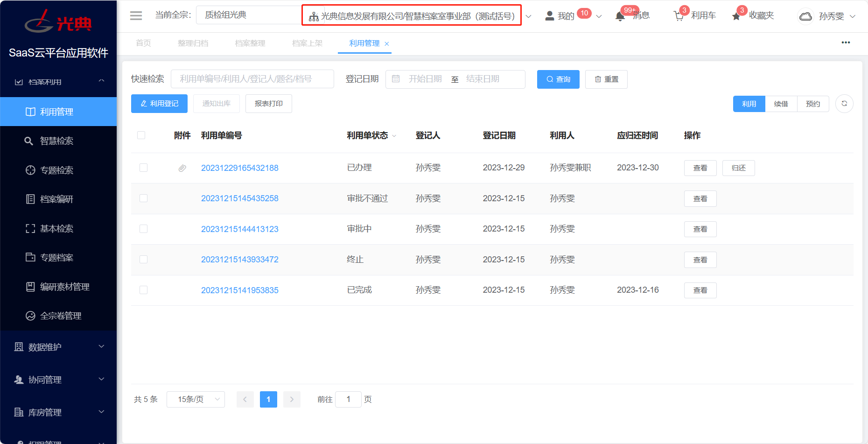Image resolution: width=868 pixels, height=444 pixels.
Task: Click the organization tree icon in header
Action: [314, 17]
